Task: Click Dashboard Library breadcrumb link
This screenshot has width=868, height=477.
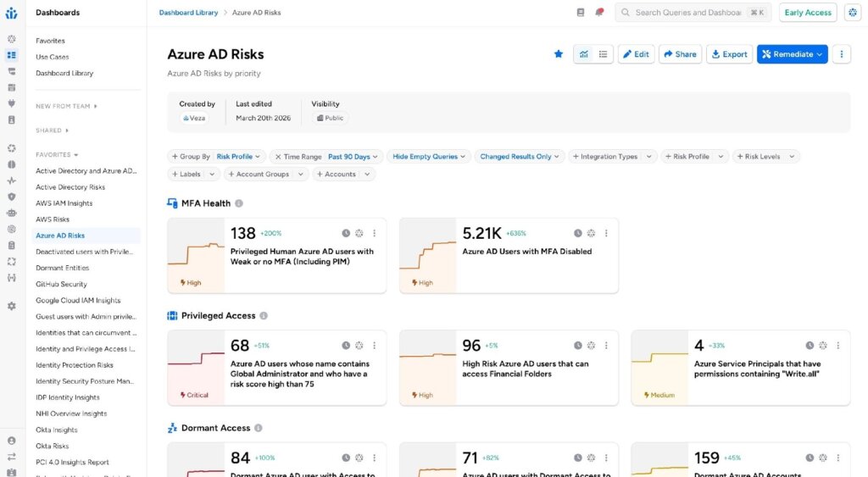Action: click(187, 13)
